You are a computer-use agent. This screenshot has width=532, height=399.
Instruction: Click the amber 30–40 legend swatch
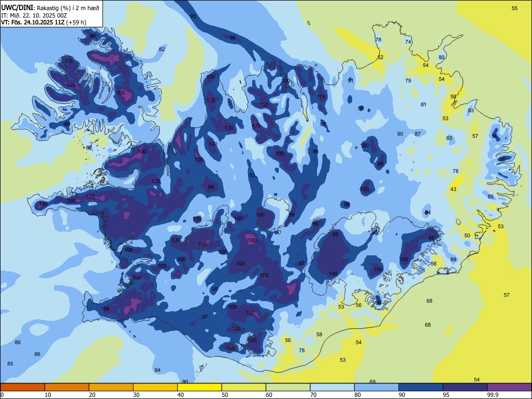point(155,387)
